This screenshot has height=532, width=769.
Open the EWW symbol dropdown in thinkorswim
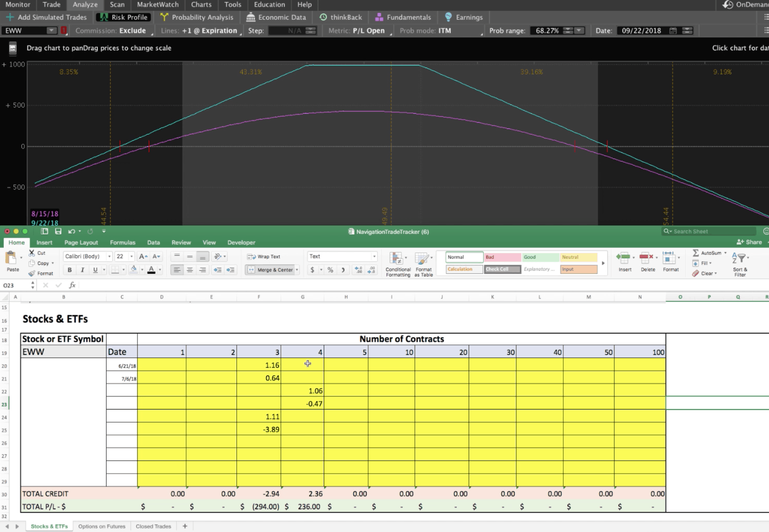(x=51, y=31)
